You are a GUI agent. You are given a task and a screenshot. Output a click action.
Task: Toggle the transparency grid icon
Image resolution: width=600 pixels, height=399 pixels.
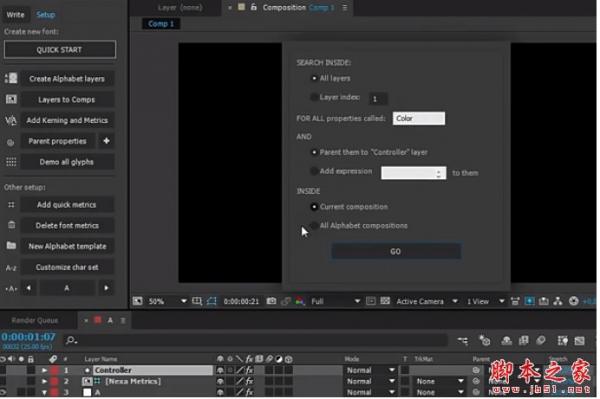pos(385,301)
